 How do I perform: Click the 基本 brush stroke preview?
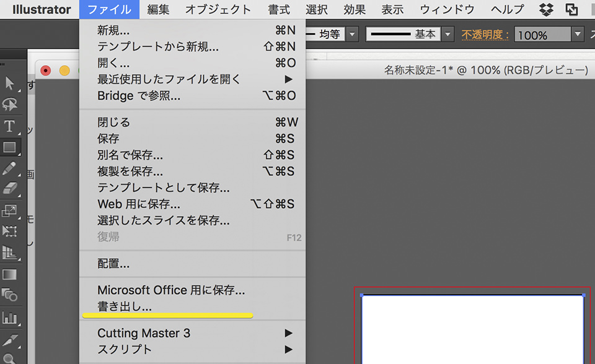[403, 35]
